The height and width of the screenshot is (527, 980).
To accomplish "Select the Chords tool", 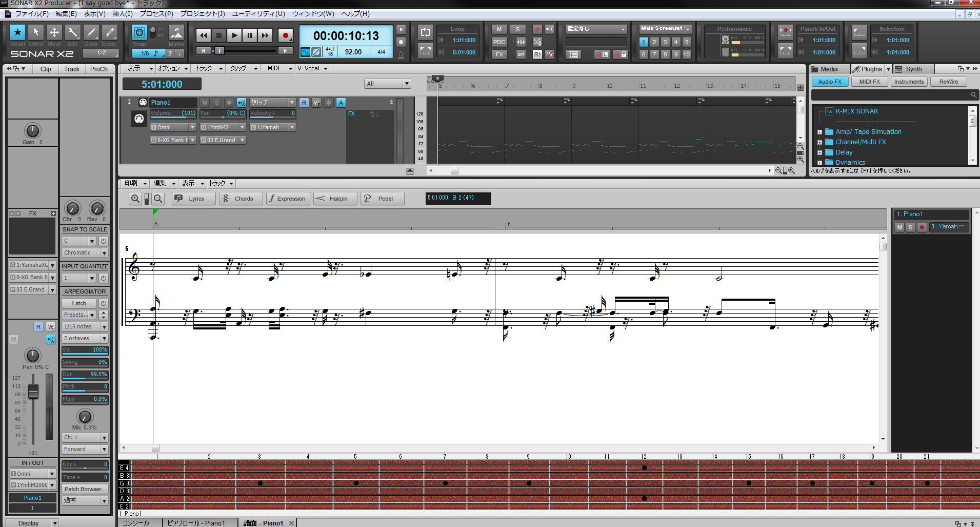I will [x=241, y=199].
